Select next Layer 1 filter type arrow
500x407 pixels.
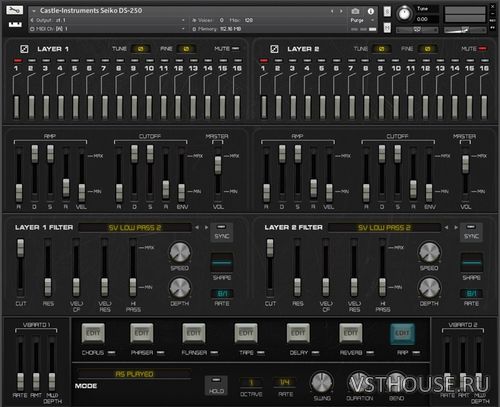206,227
